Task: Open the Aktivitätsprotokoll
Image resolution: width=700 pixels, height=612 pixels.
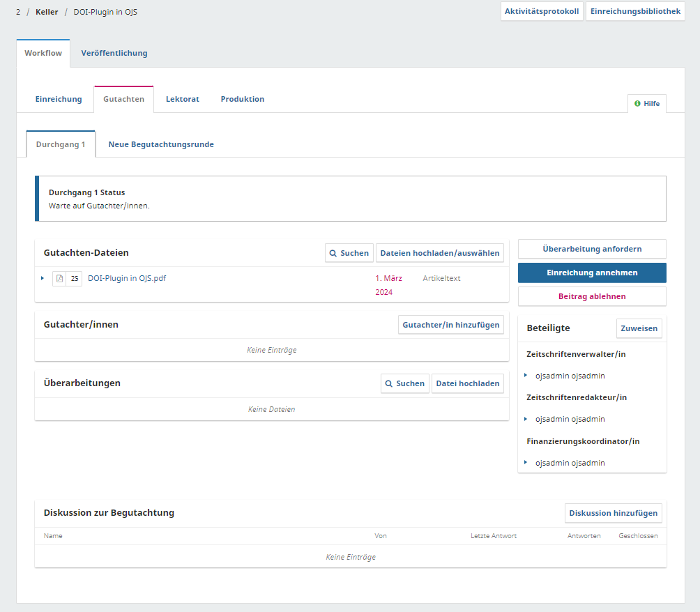Action: (542, 11)
